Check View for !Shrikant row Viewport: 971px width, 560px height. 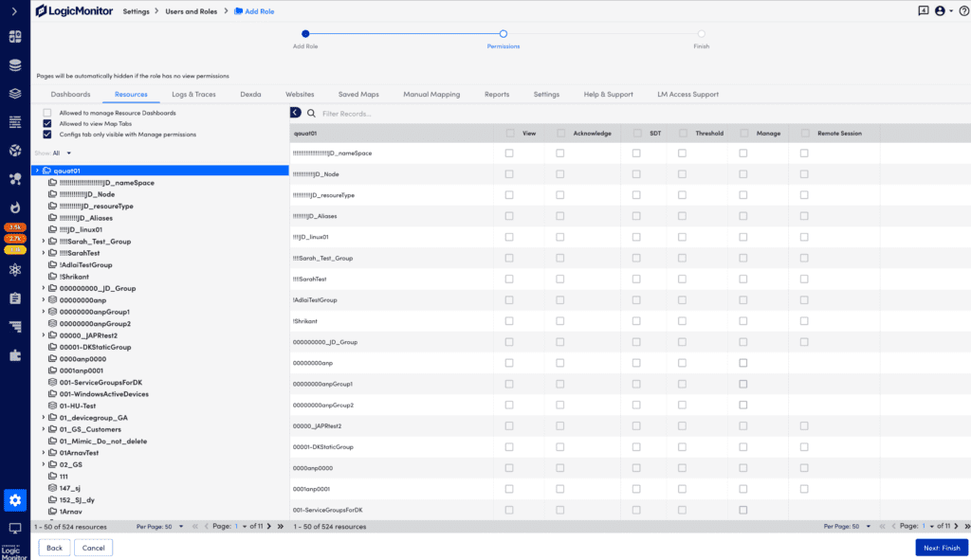pos(509,321)
